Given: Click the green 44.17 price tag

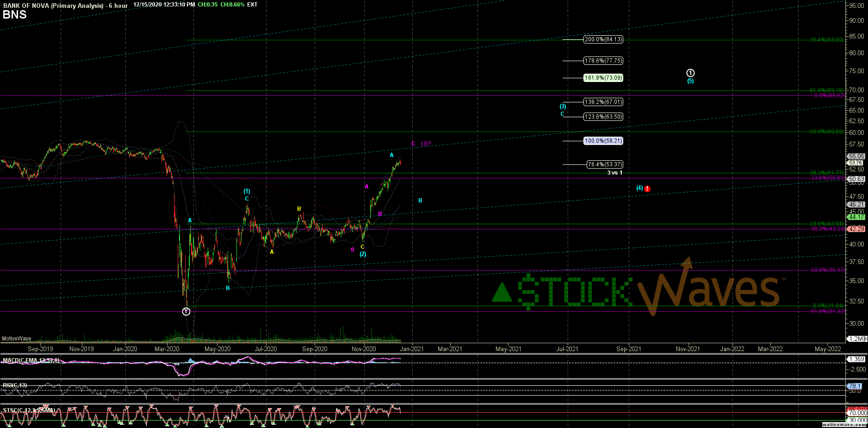Looking at the screenshot, I should [857, 217].
